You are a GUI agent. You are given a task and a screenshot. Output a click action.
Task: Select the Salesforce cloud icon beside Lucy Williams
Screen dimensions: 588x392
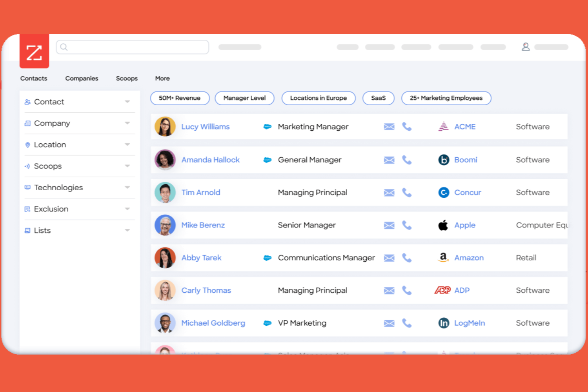click(267, 126)
